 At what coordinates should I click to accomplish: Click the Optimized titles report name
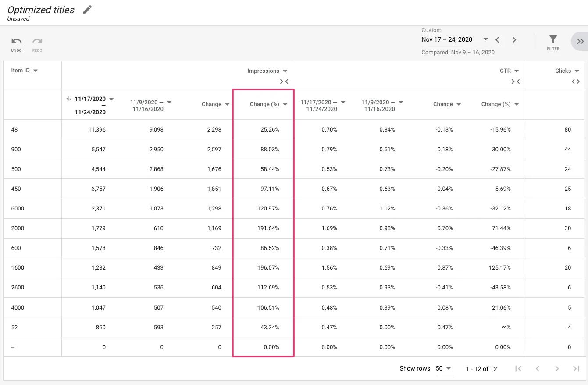pyautogui.click(x=41, y=10)
